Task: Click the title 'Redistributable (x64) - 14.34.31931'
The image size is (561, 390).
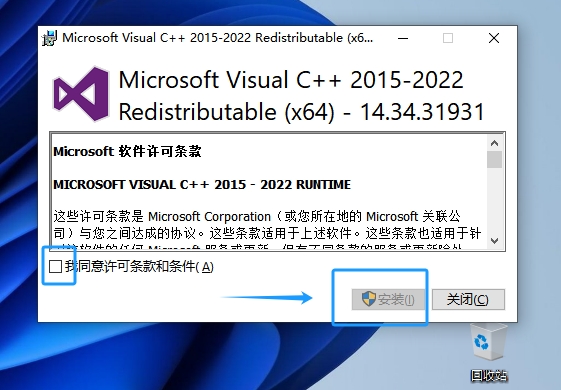Action: [301, 112]
